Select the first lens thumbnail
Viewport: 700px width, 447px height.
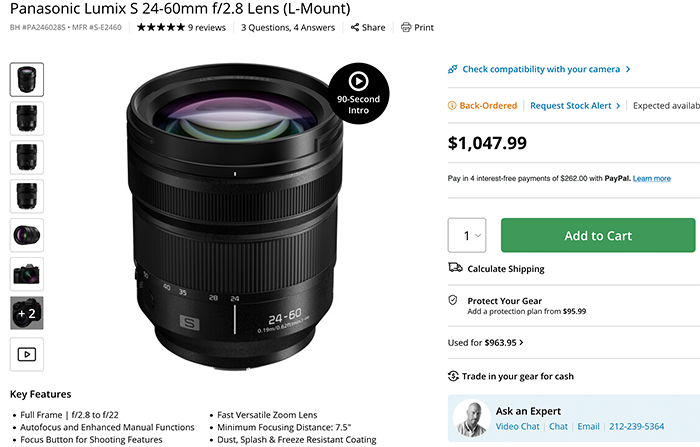pos(27,79)
